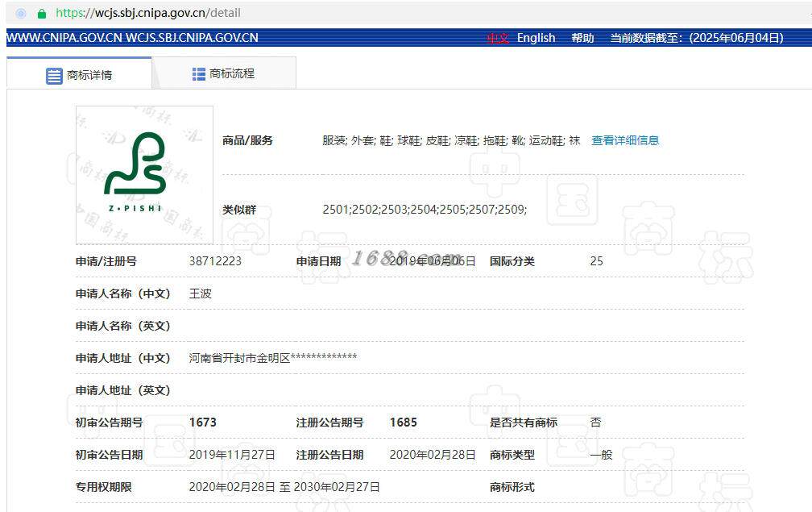
Task: Select the date 2019年11月27日
Action: click(232, 455)
